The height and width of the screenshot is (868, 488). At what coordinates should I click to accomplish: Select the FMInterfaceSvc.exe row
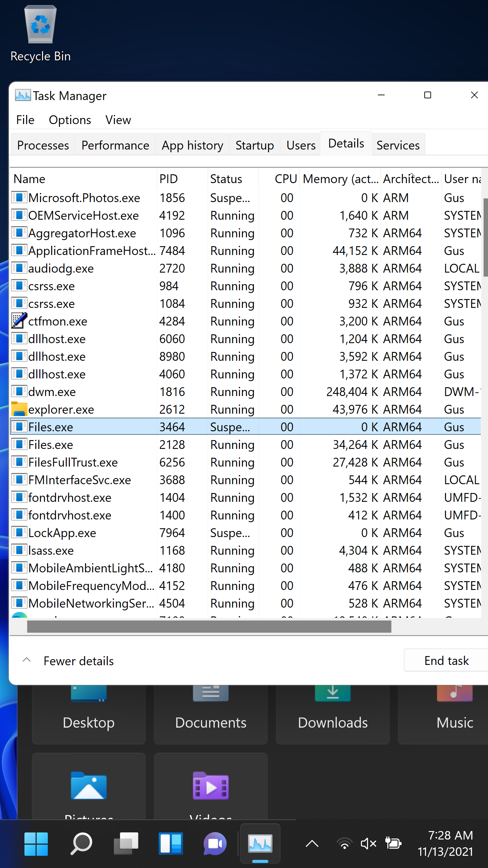246,480
